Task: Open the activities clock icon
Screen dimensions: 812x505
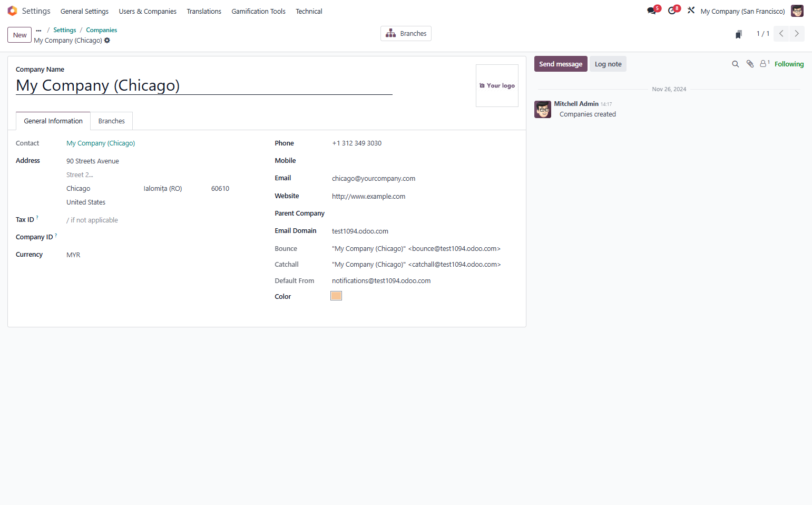Action: [x=673, y=11]
